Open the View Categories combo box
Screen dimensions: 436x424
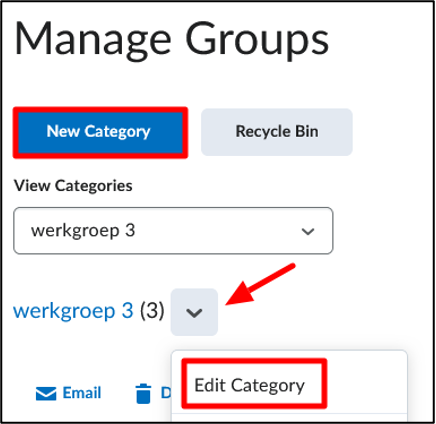(173, 231)
